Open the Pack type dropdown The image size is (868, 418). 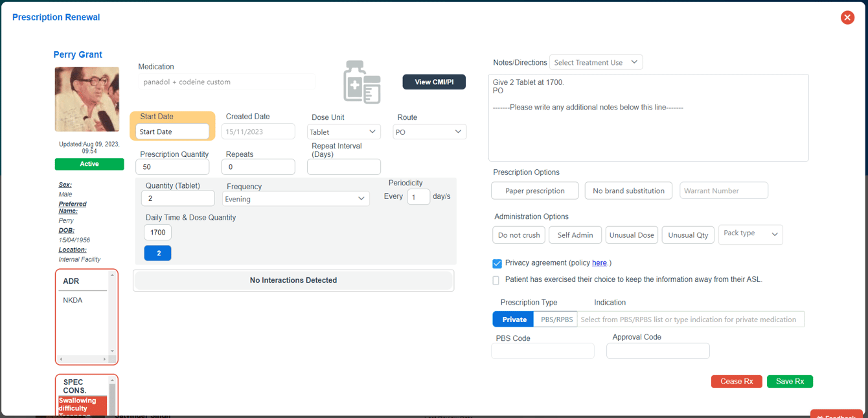pos(750,235)
